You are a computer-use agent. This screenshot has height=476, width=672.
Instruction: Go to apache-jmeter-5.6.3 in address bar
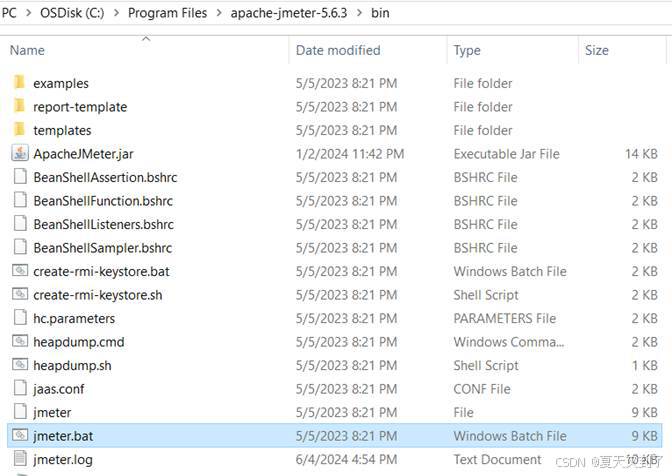point(288,13)
